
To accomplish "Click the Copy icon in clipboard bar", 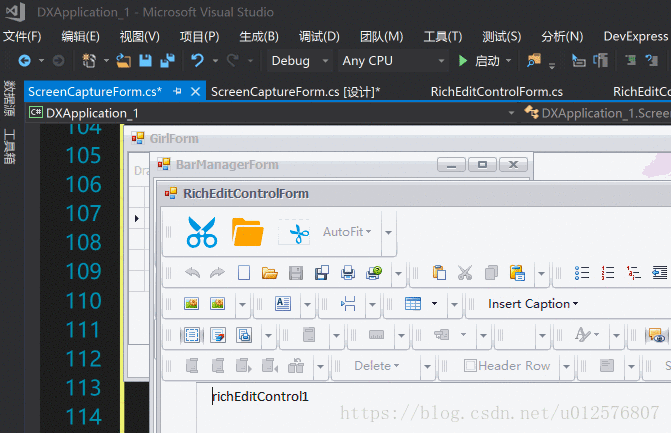I will pos(491,273).
